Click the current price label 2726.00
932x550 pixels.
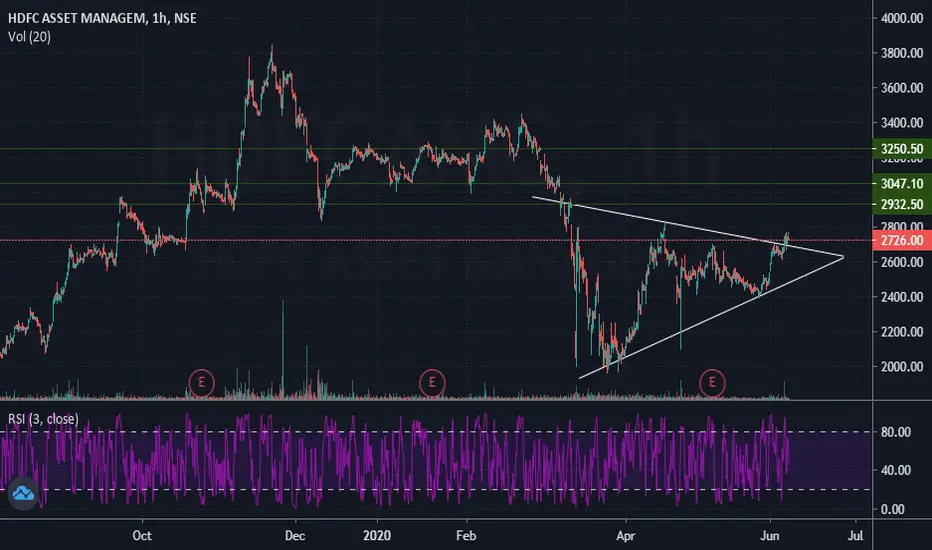coord(902,240)
